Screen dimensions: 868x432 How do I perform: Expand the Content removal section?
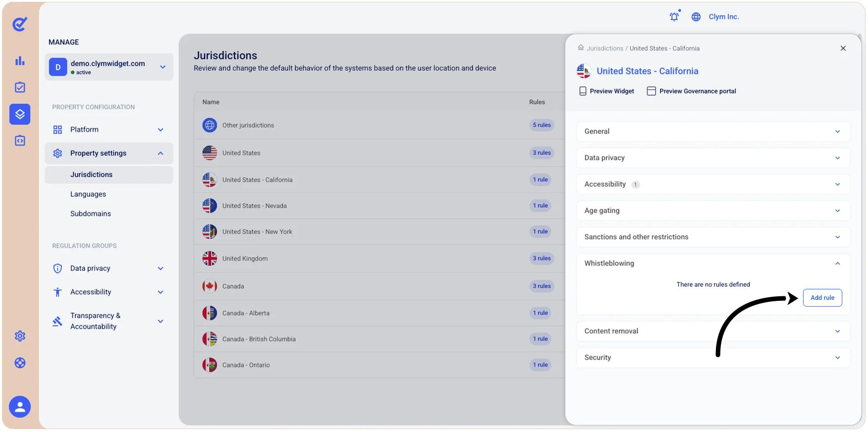click(x=713, y=331)
